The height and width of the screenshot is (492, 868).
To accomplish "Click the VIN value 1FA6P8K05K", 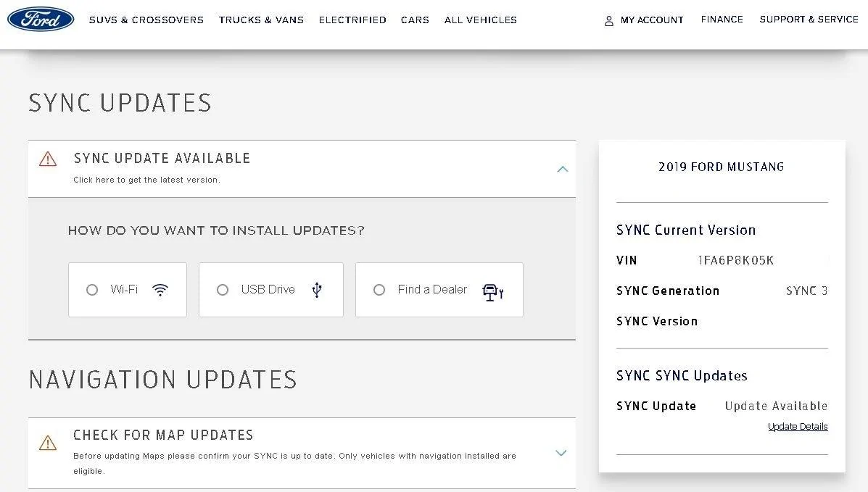I will click(736, 260).
